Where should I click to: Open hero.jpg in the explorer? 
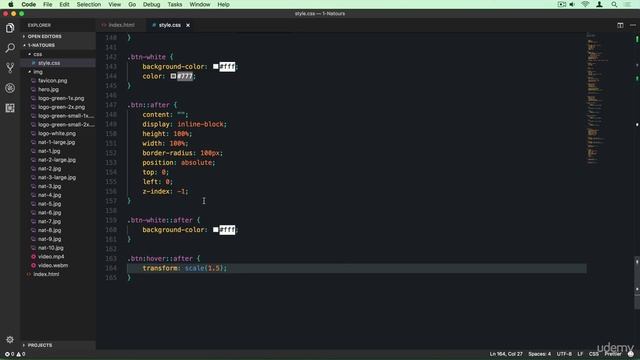[x=58, y=89]
